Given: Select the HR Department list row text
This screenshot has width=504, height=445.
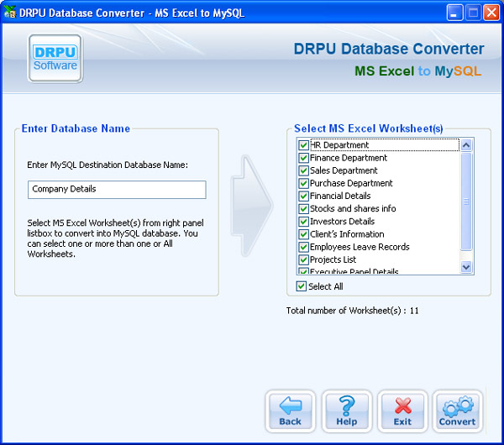Looking at the screenshot, I should tap(339, 145).
